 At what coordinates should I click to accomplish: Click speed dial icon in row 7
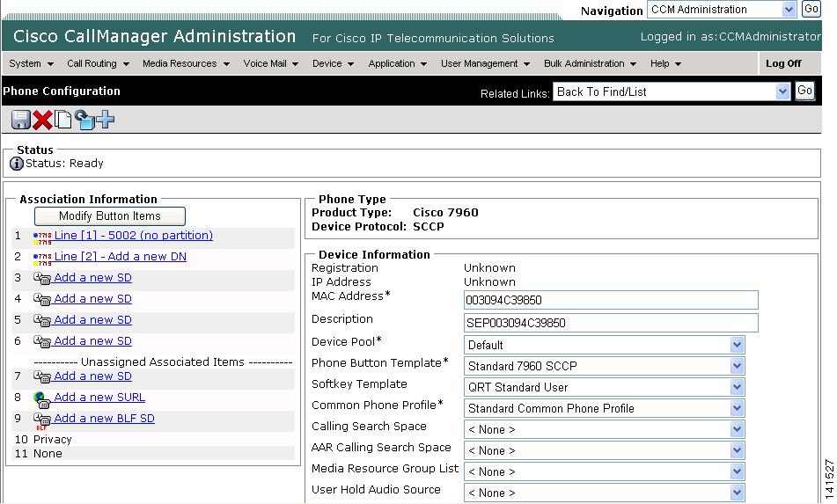pos(42,377)
